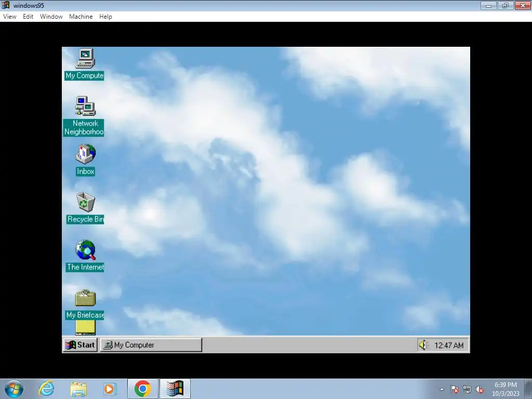Open the Windows 95 Start menu
Viewport: 532px width, 399px height.
(x=81, y=345)
